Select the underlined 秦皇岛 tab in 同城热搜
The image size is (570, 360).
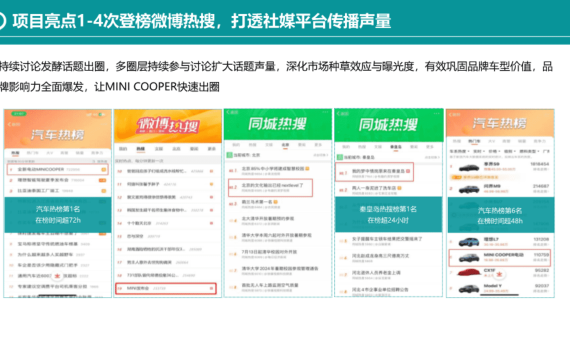pos(396,147)
